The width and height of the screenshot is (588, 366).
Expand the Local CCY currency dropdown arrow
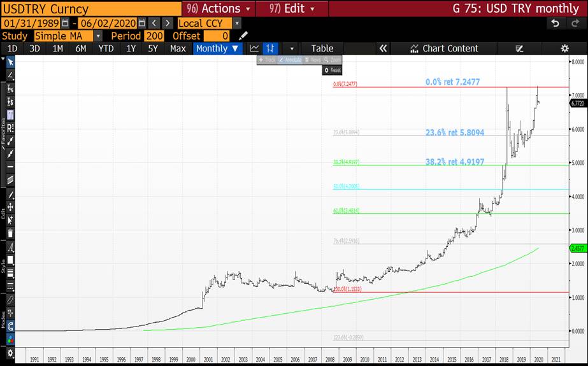(236, 23)
